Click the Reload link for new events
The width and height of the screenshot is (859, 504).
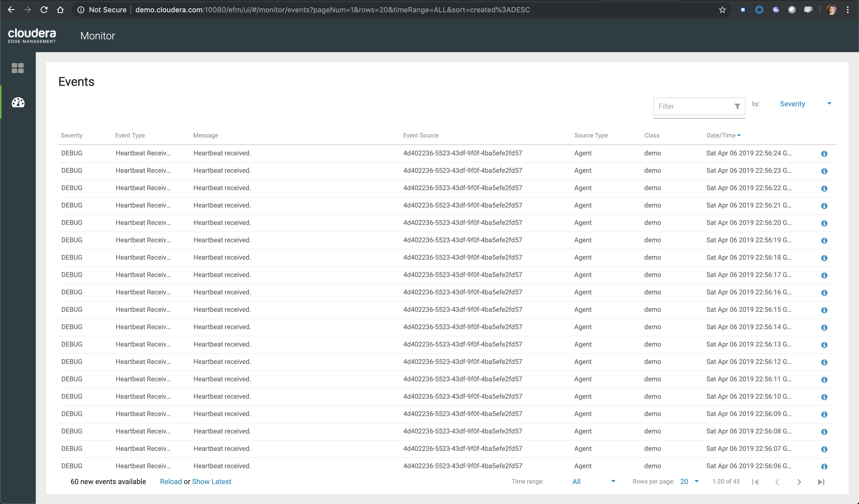171,482
